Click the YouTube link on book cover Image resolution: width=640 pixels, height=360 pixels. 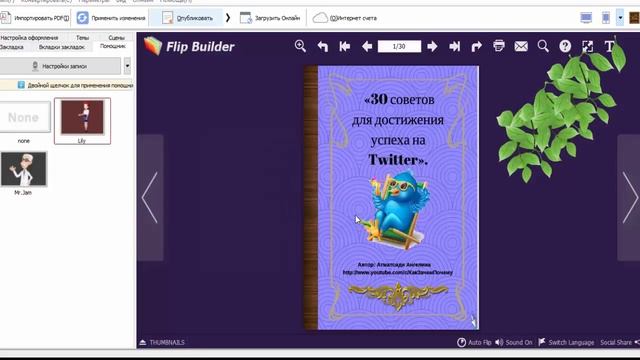398,272
